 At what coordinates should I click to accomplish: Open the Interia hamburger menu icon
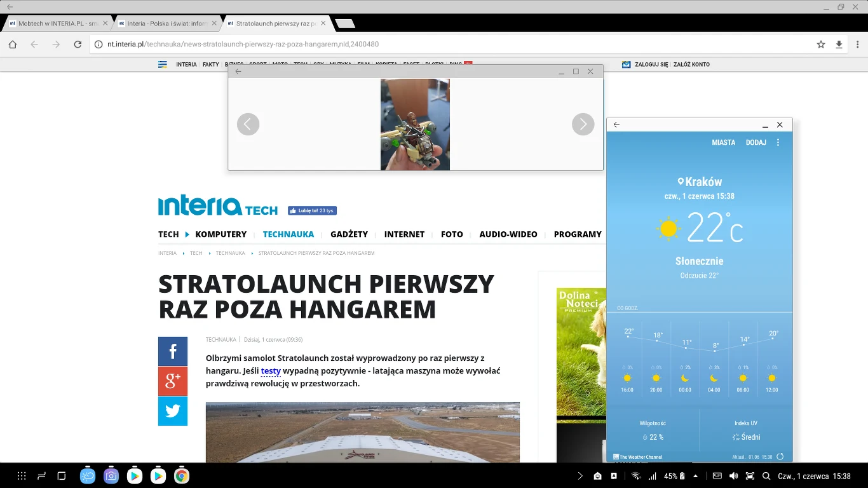163,64
